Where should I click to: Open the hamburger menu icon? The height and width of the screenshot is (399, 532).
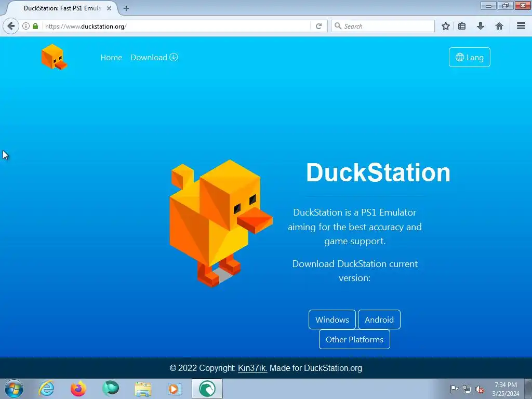[521, 26]
